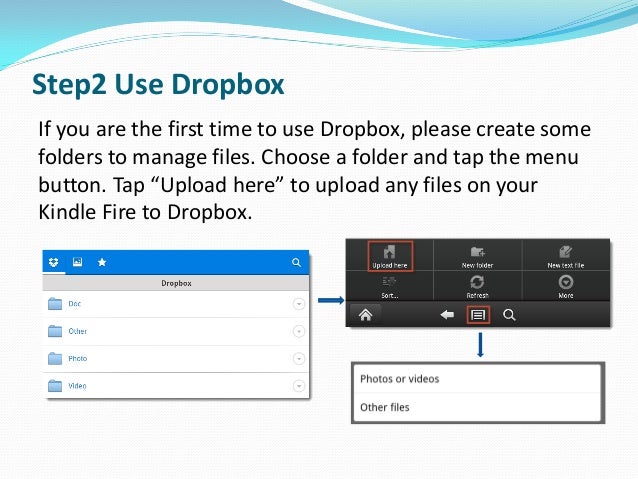Open the Doc folder
Viewport: 638px width, 479px height.
pos(176,304)
